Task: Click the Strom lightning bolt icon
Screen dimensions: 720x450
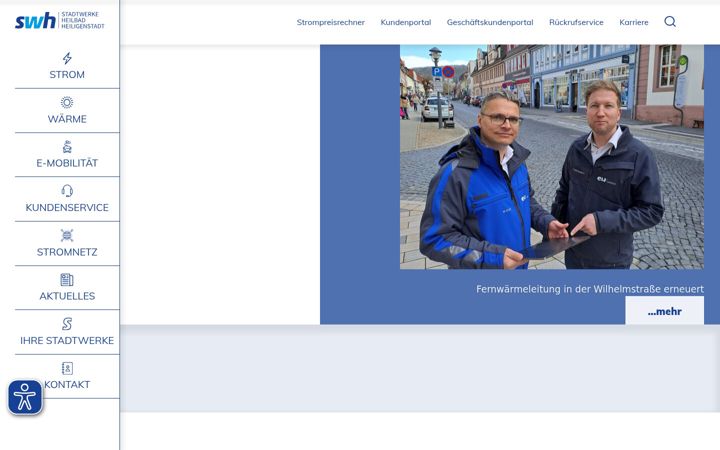Action: point(67,58)
